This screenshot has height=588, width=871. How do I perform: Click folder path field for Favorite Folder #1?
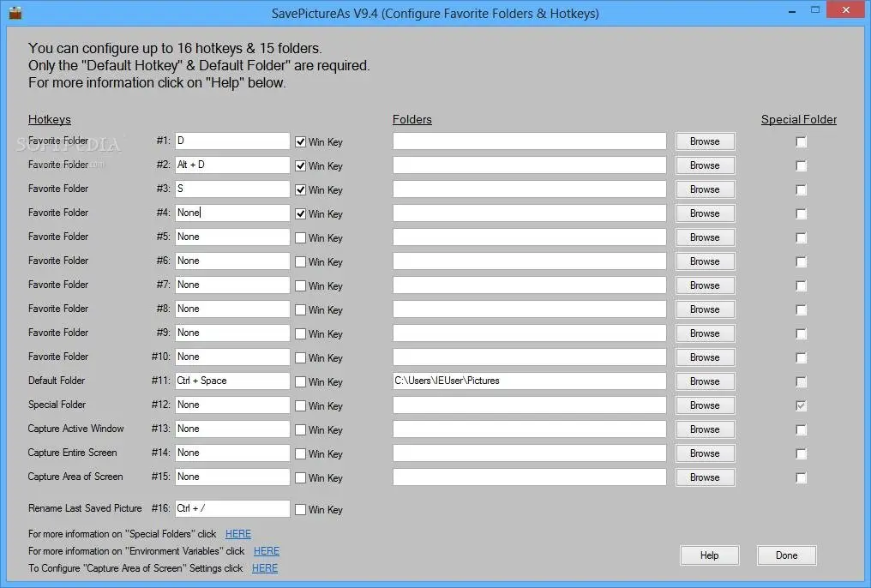tap(530, 141)
